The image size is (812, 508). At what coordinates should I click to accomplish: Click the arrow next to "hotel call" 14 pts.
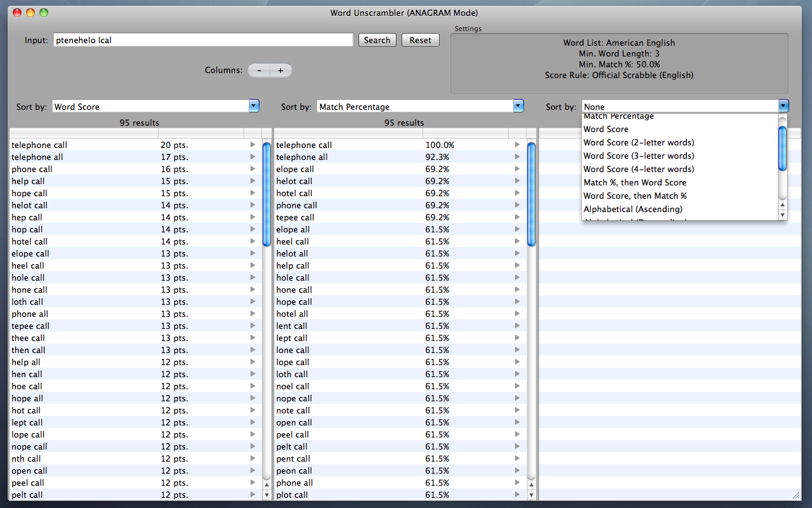pos(252,241)
